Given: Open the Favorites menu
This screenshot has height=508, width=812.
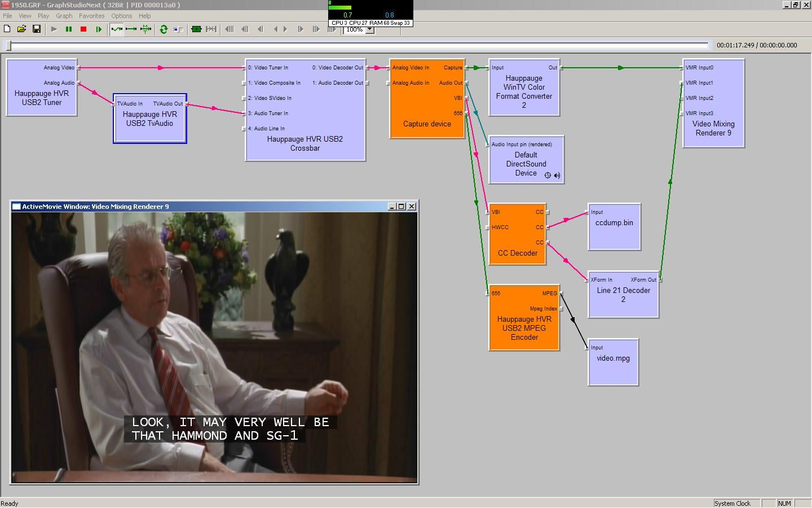Looking at the screenshot, I should [91, 16].
